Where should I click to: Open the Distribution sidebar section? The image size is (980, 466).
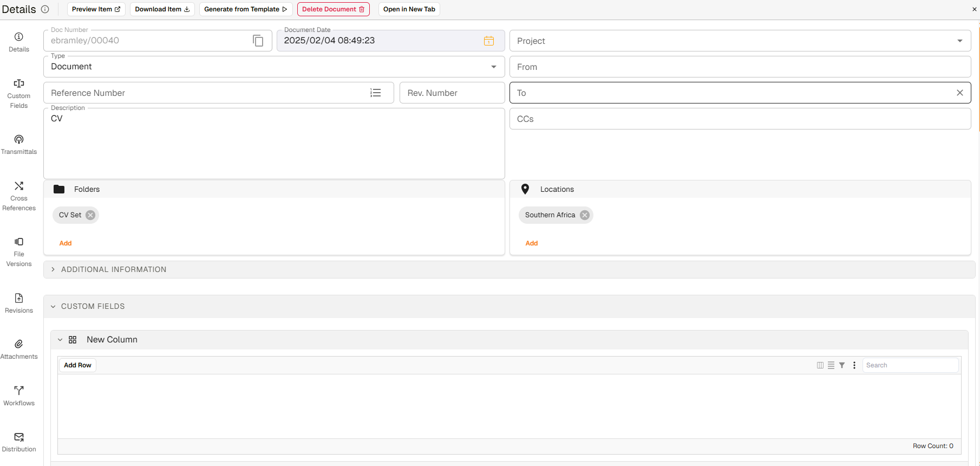pyautogui.click(x=19, y=442)
